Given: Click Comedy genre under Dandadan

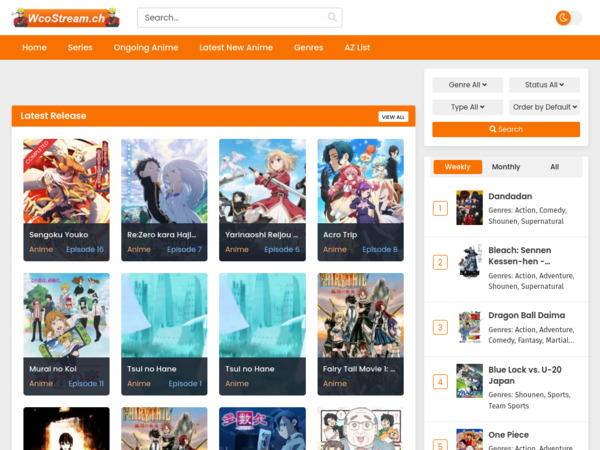Looking at the screenshot, I should coord(552,210).
